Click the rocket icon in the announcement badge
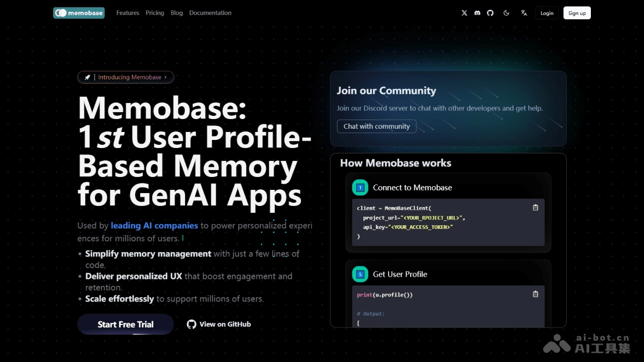Viewport: 644px width, 362px height. click(x=87, y=77)
